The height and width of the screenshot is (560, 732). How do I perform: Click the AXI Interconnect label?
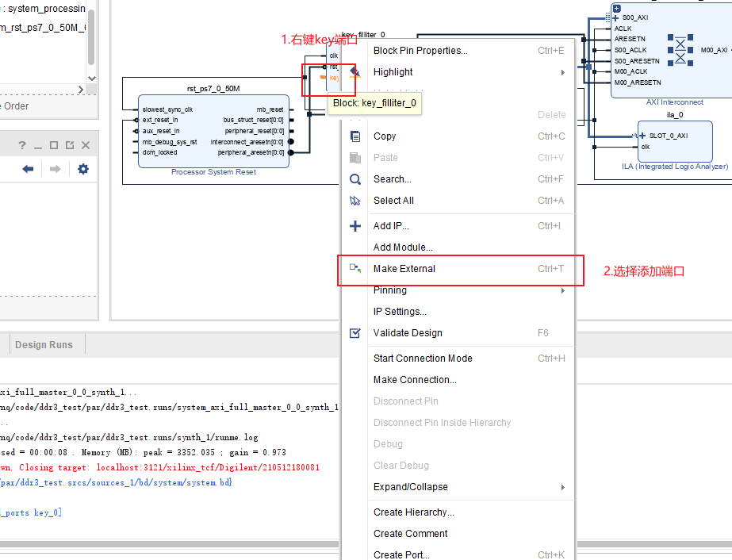click(675, 102)
